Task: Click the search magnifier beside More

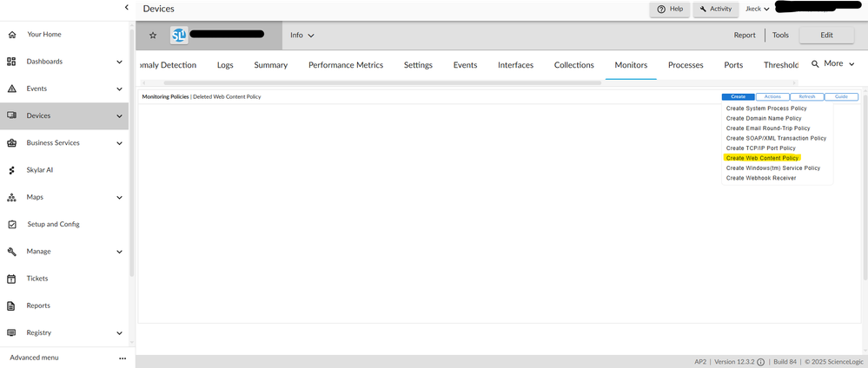Action: click(815, 64)
